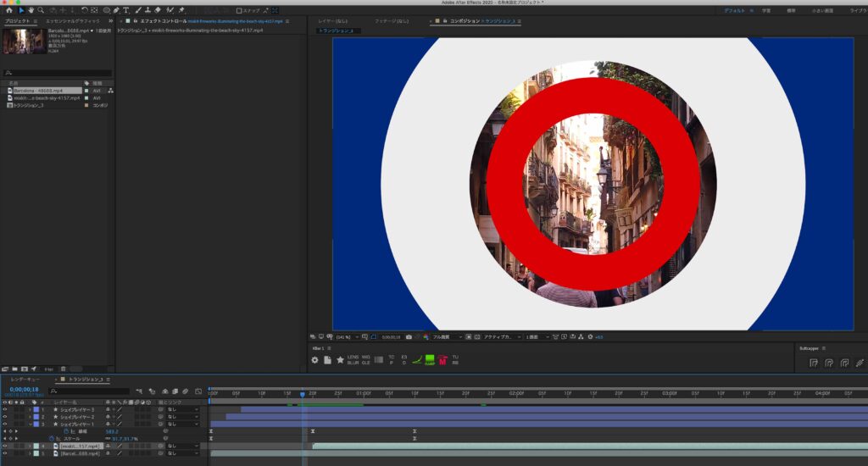Click the KBar WIGGLE button
This screenshot has height=466, width=868.
[366, 360]
